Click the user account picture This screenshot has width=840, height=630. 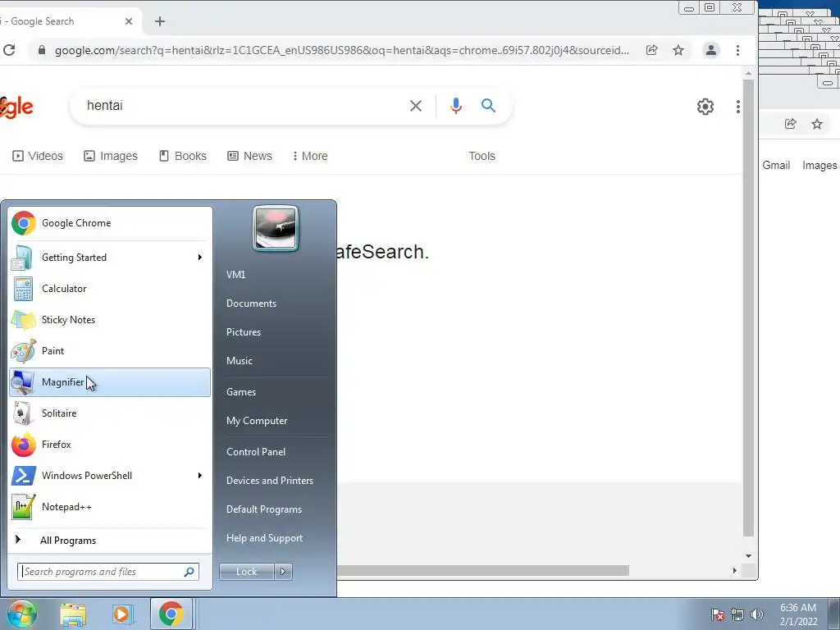(276, 228)
